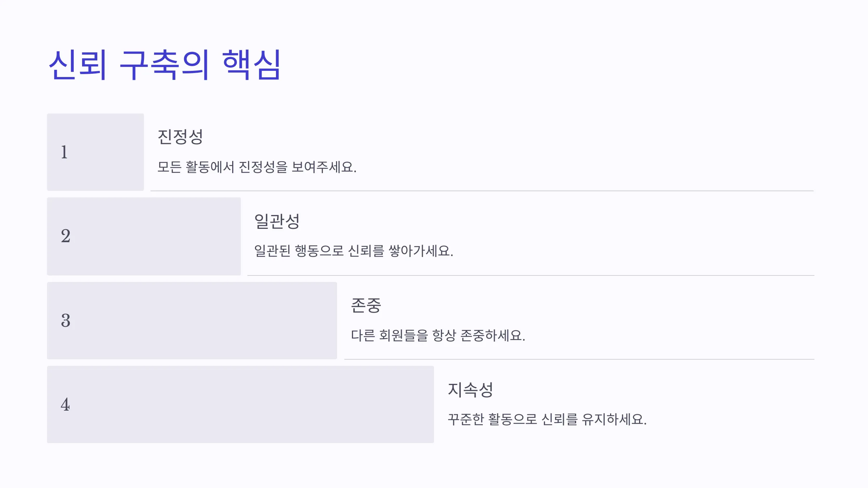This screenshot has height=488, width=868.
Task: Click the divider line below 진정성 row
Action: [x=482, y=191]
